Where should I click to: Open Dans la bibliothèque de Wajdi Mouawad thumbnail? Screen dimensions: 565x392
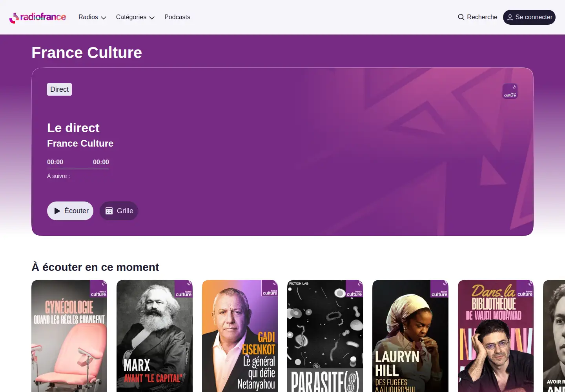click(x=496, y=336)
